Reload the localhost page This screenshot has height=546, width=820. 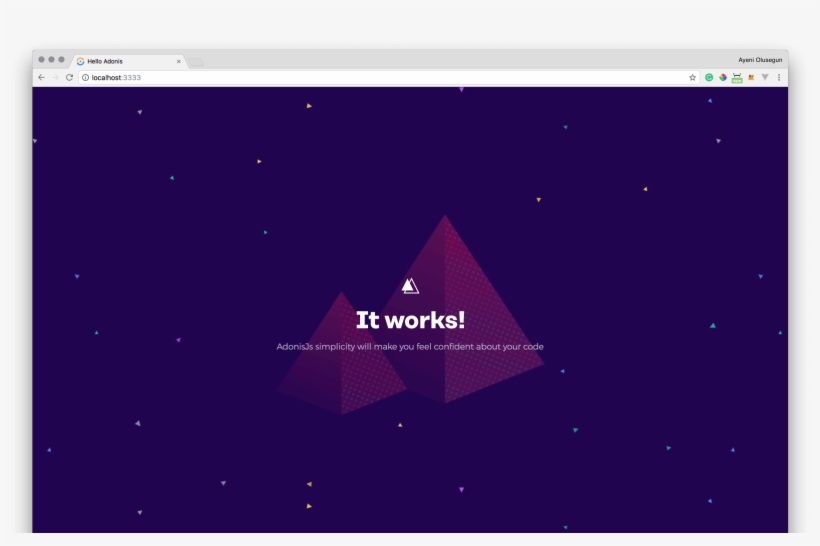(x=69, y=77)
